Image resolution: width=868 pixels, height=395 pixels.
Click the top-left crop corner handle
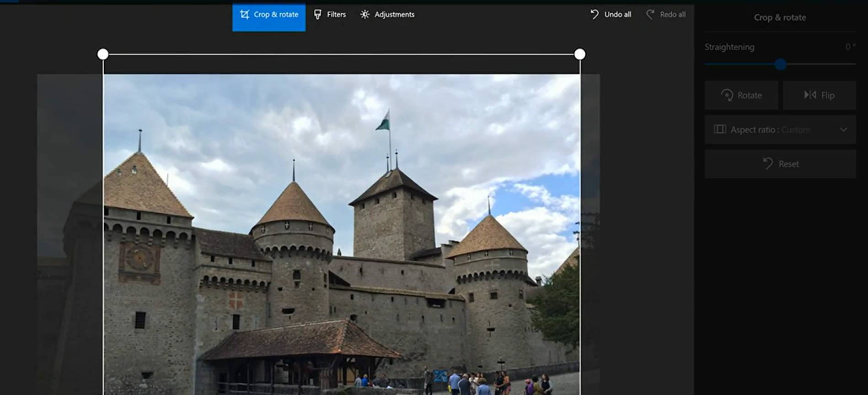[103, 54]
